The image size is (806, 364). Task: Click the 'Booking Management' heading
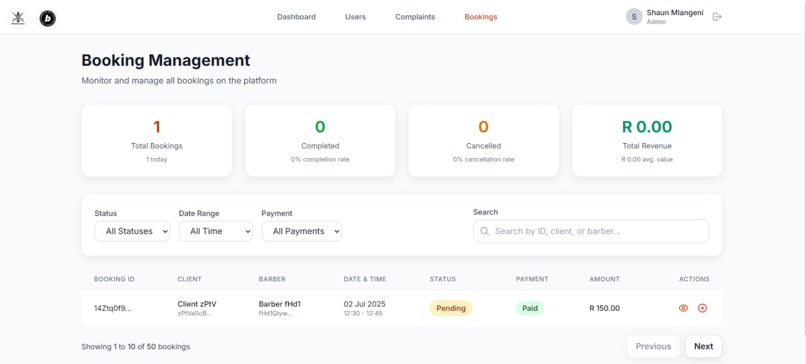click(166, 61)
